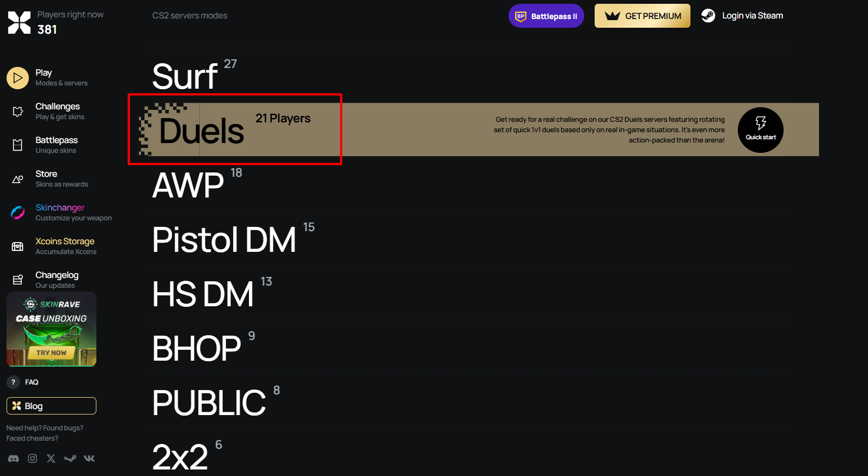Image resolution: width=868 pixels, height=476 pixels.
Task: Click the site logo at top left
Action: coord(19,22)
